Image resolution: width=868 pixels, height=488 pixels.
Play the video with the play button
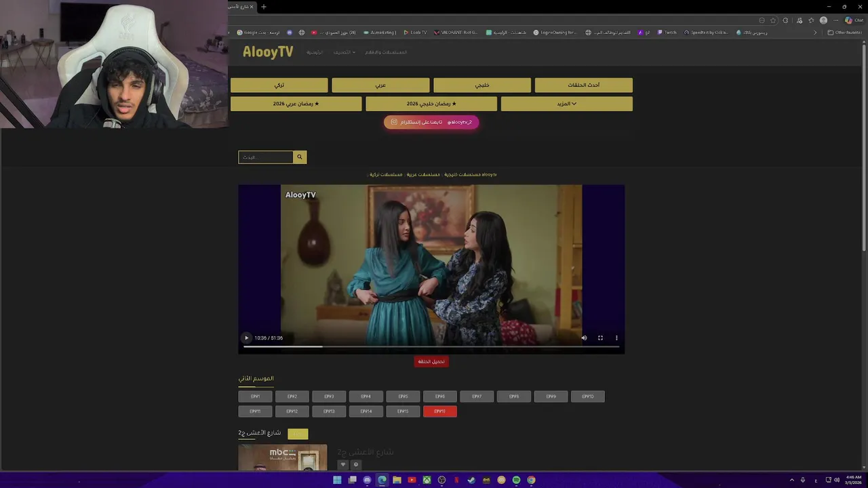point(247,338)
